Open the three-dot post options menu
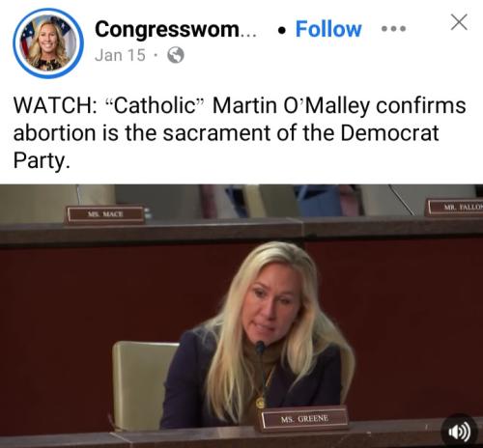Image resolution: width=483 pixels, height=448 pixels. pos(393,29)
